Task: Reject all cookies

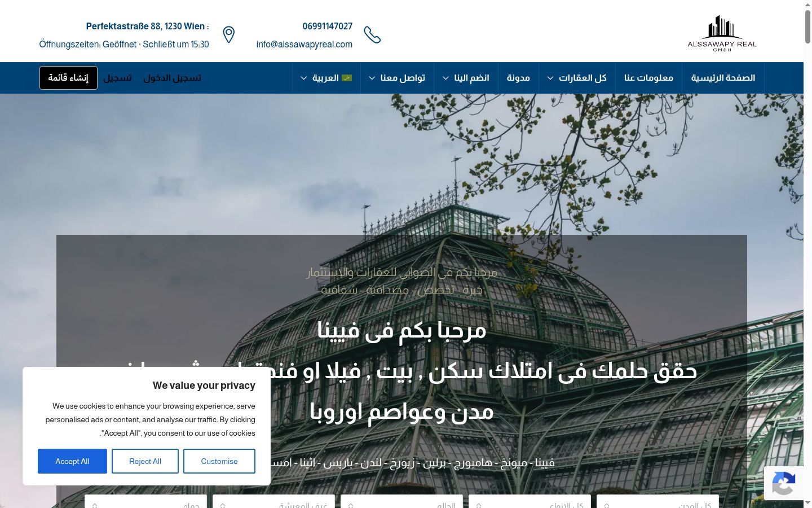Action: coord(145,461)
